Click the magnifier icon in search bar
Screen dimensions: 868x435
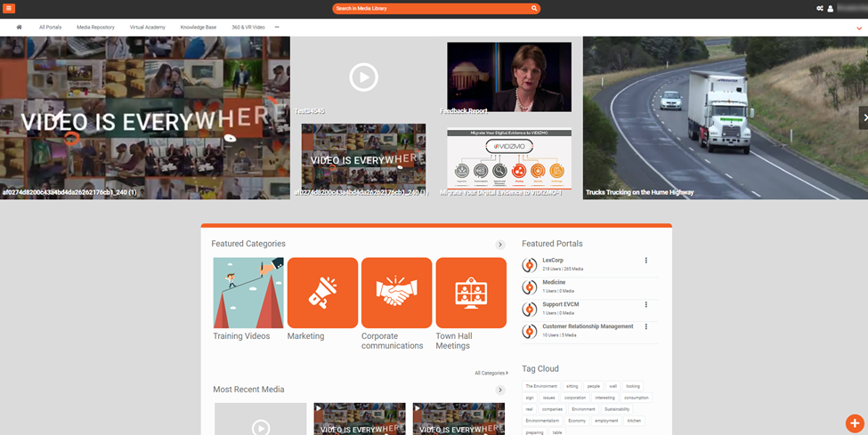point(534,8)
